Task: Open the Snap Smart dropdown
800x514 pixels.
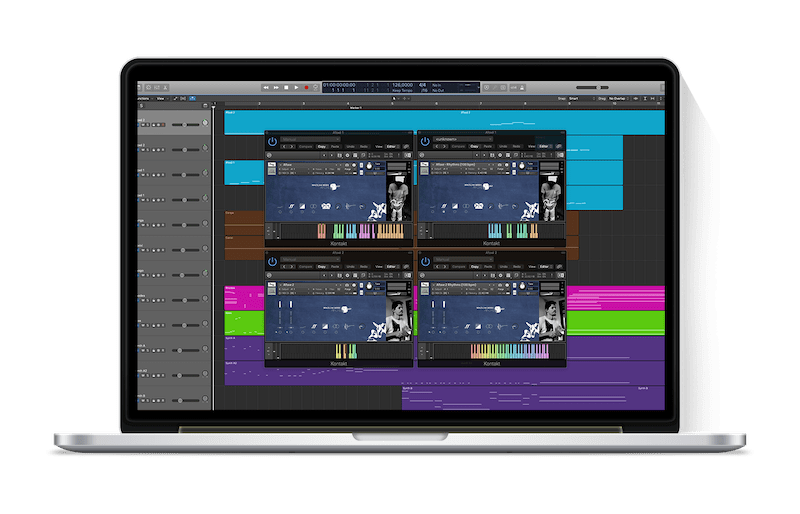Action: point(582,98)
